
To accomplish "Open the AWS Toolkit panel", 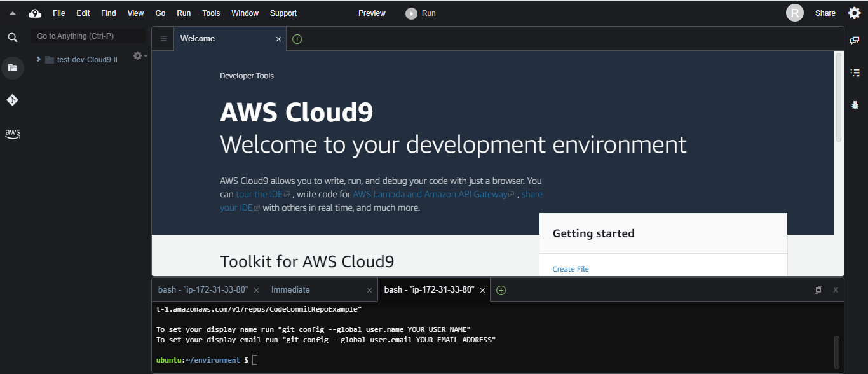I will pyautogui.click(x=13, y=134).
